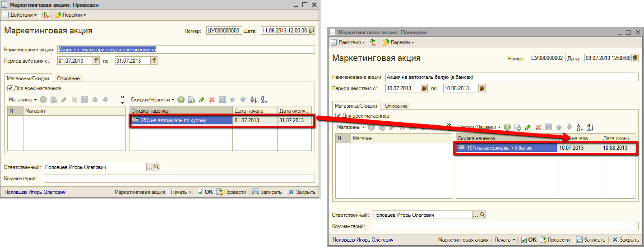This screenshot has height=247, width=644.
Task: Sort discounts ascending in the left window
Action: (x=253, y=100)
